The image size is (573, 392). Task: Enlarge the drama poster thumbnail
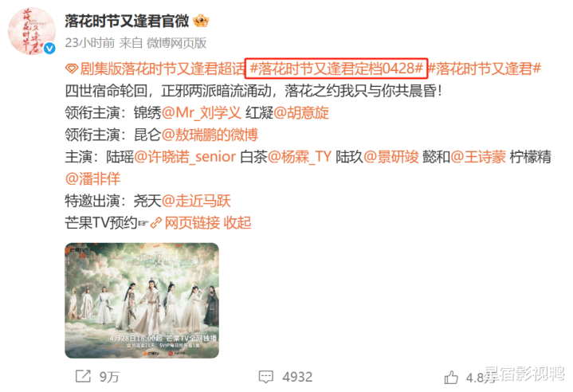[142, 300]
